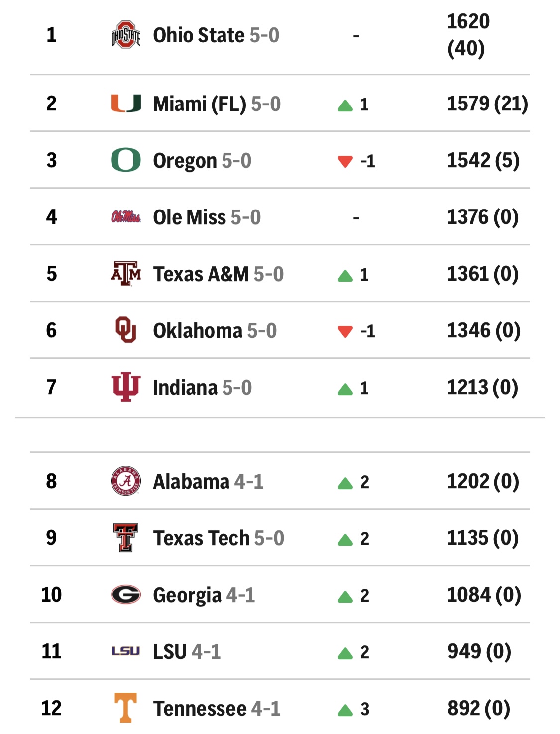Select the 1620 (40) points value

point(468,35)
